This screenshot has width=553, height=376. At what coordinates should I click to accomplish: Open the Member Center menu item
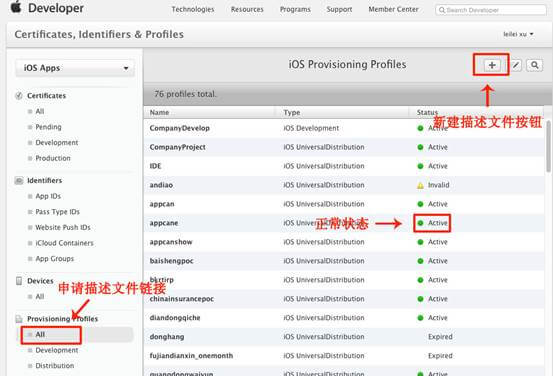pos(394,10)
